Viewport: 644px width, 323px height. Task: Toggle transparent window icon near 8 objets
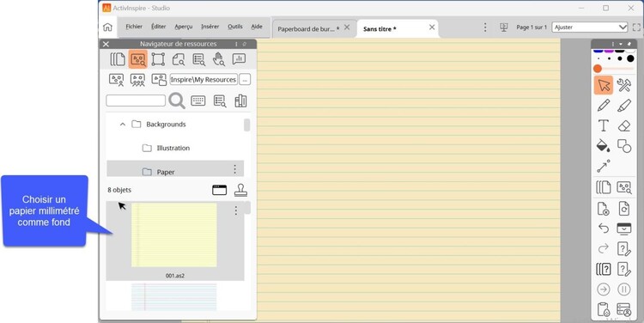219,190
